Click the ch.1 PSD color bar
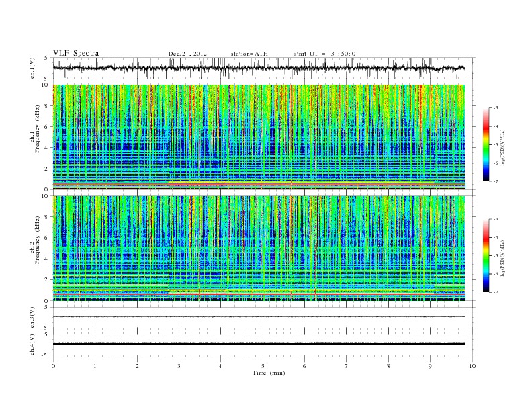This screenshot has width=532, height=411. point(486,144)
